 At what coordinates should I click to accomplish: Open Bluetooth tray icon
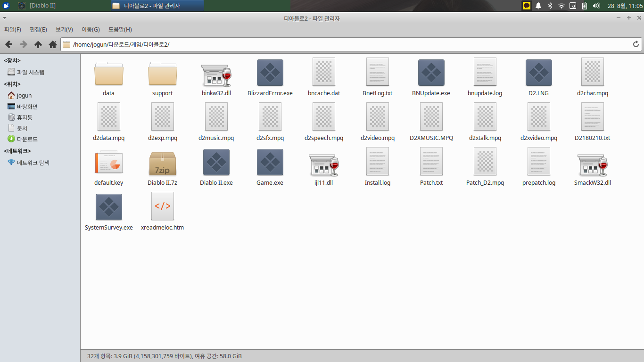550,6
